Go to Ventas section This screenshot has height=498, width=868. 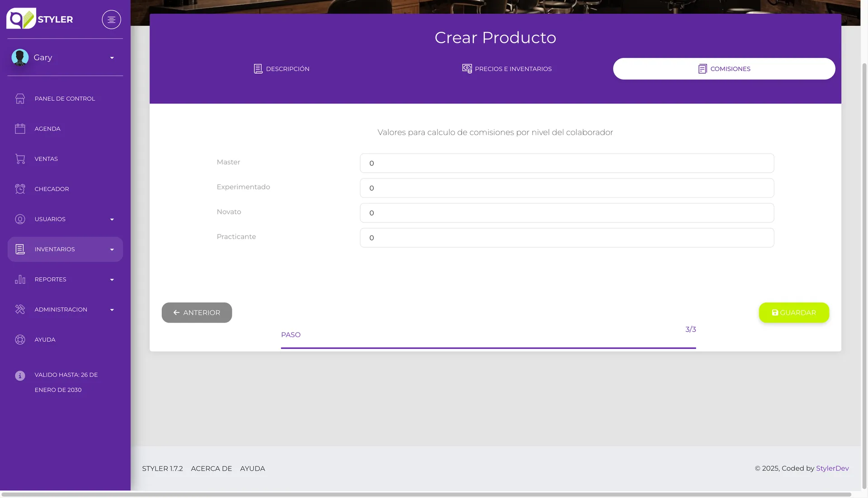click(65, 159)
